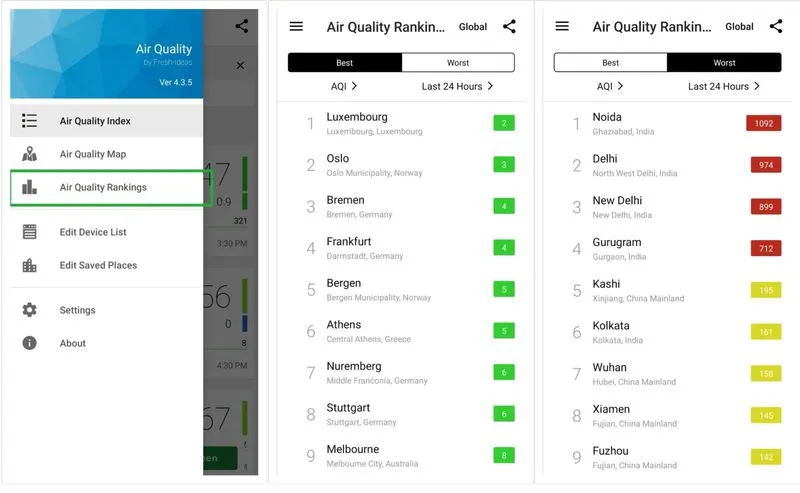800x493 pixels.
Task: Open Edit Device List icon
Action: click(x=29, y=232)
